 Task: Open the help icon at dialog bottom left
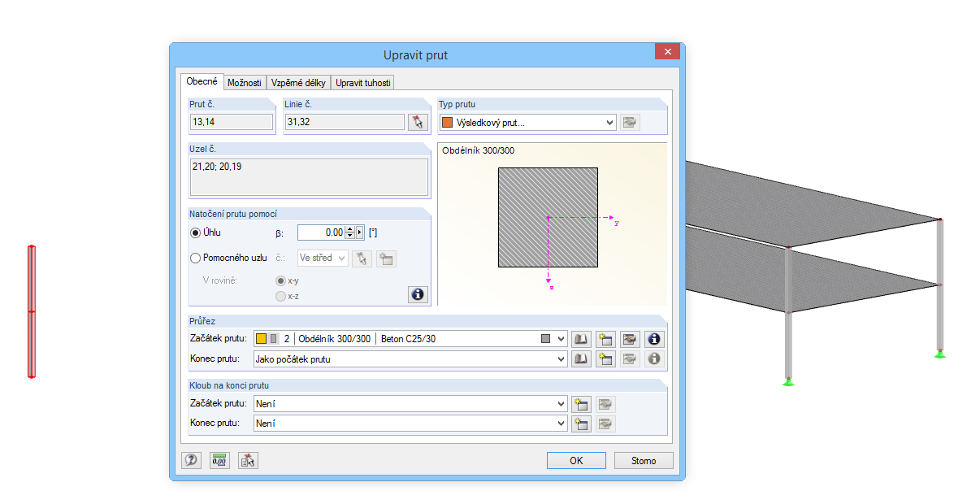[x=191, y=460]
